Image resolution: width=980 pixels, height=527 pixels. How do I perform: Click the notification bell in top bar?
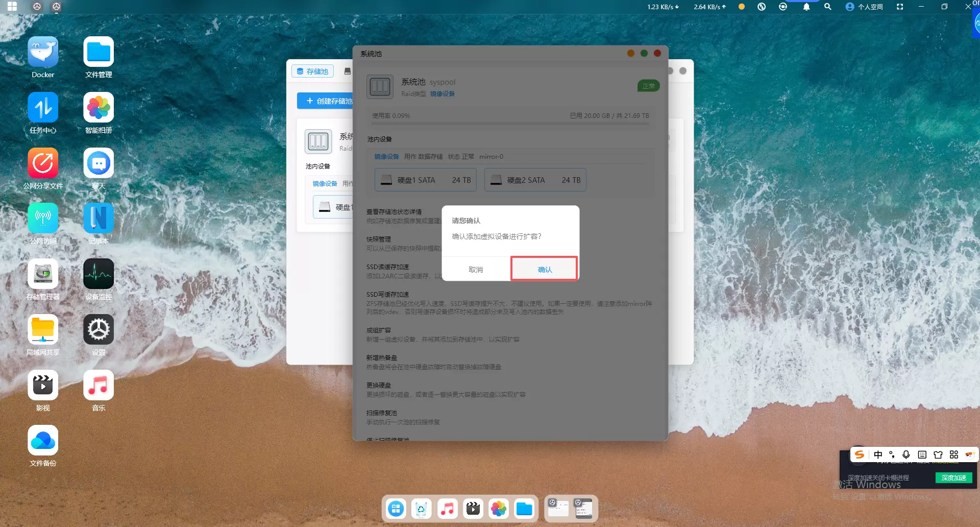tap(806, 7)
